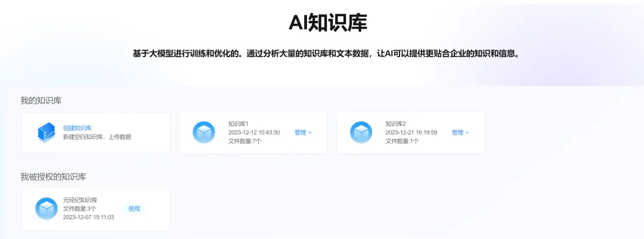Select the 元经纪知识库 title text
Image resolution: width=644 pixels, height=239 pixels.
80,200
